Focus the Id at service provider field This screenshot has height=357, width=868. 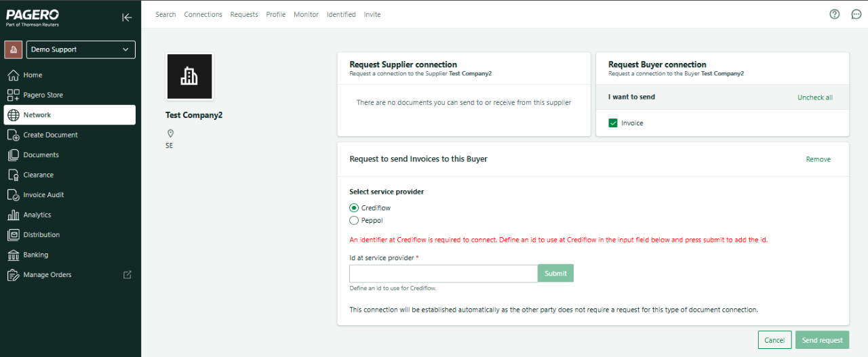(443, 274)
